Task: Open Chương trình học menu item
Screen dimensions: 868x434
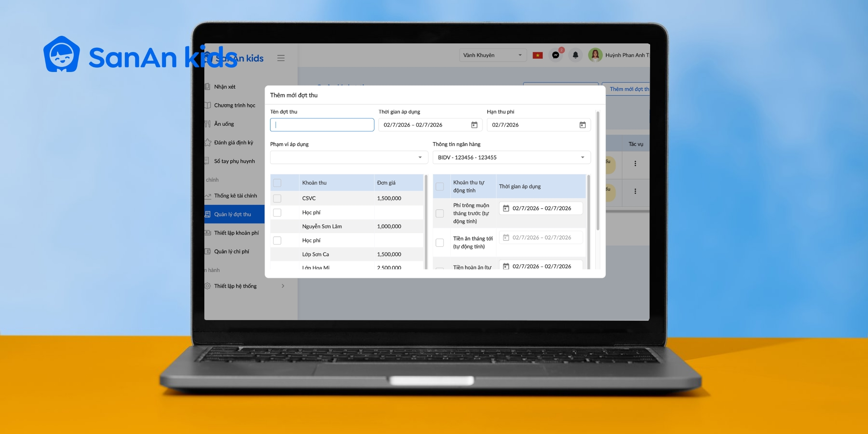Action: pos(234,105)
